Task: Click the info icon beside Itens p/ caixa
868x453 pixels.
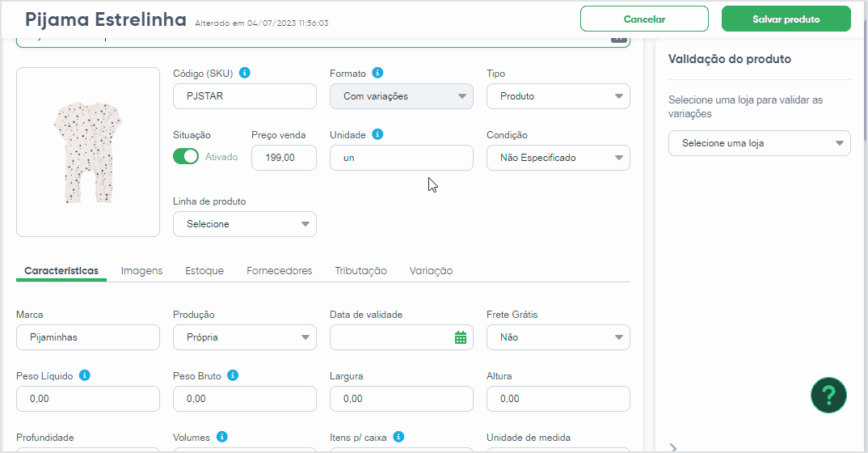Action: pos(398,436)
